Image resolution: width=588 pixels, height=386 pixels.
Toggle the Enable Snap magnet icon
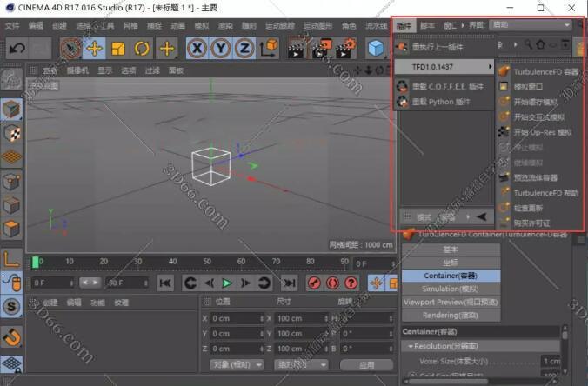[11, 337]
